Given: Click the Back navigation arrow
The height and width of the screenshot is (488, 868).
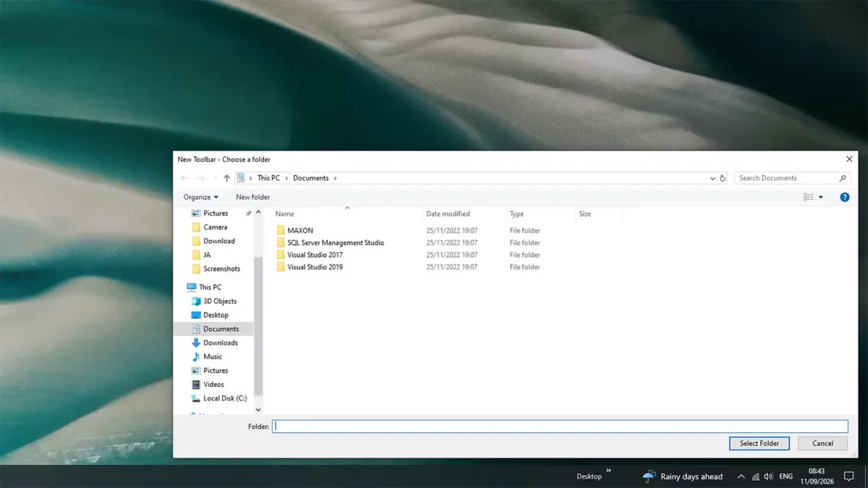Looking at the screenshot, I should coord(184,178).
